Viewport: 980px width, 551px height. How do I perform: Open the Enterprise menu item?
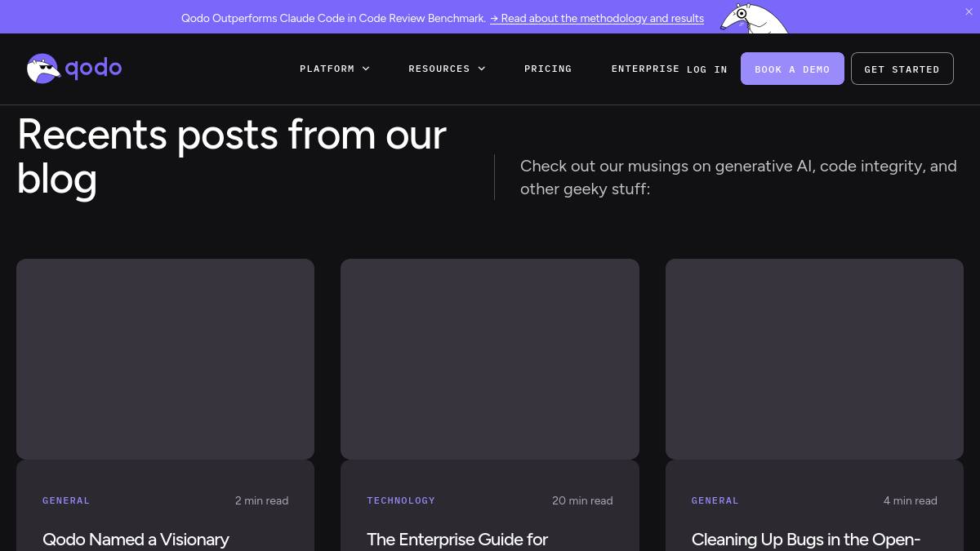[x=644, y=69]
